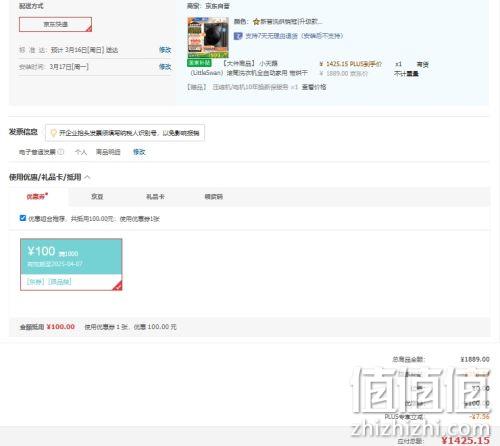The image size is (500, 446).
Task: Switch to the 京豆 tab
Action: click(97, 197)
